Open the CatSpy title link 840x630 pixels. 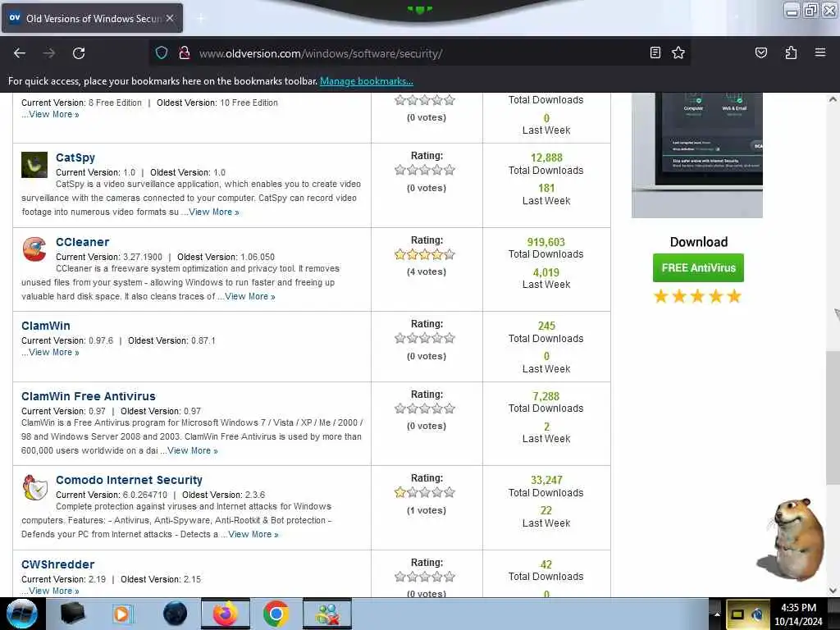[75, 157]
